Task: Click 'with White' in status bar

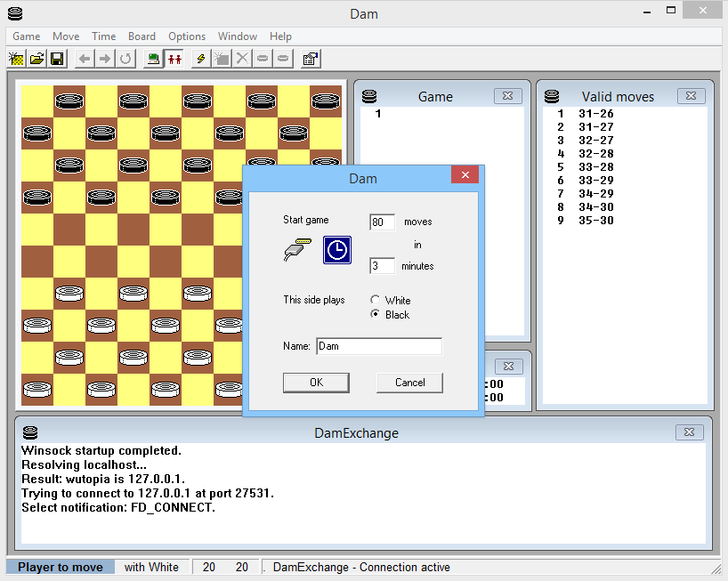Action: 151,567
